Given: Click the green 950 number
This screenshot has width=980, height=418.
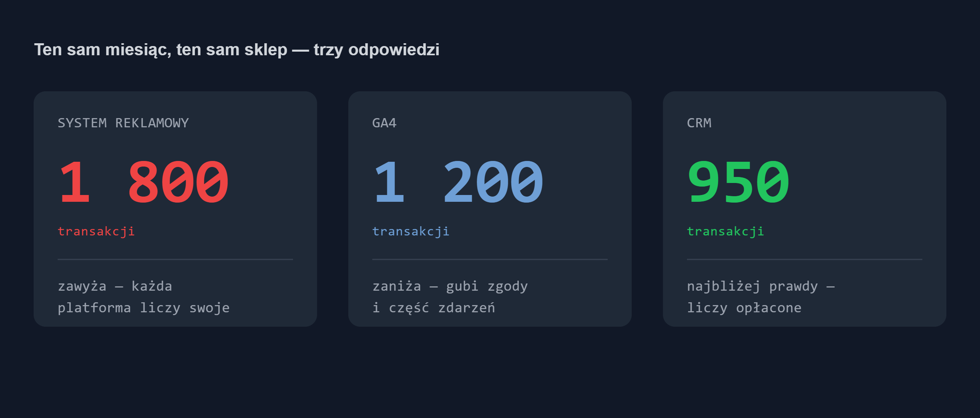Looking at the screenshot, I should (x=738, y=182).
